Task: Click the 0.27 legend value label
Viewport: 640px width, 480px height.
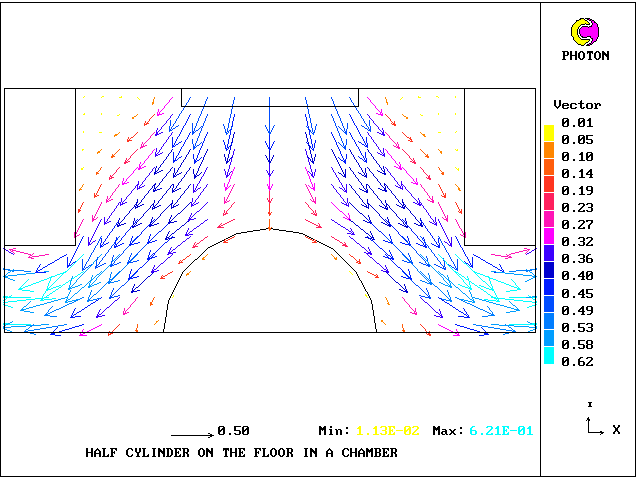Action: pos(577,224)
